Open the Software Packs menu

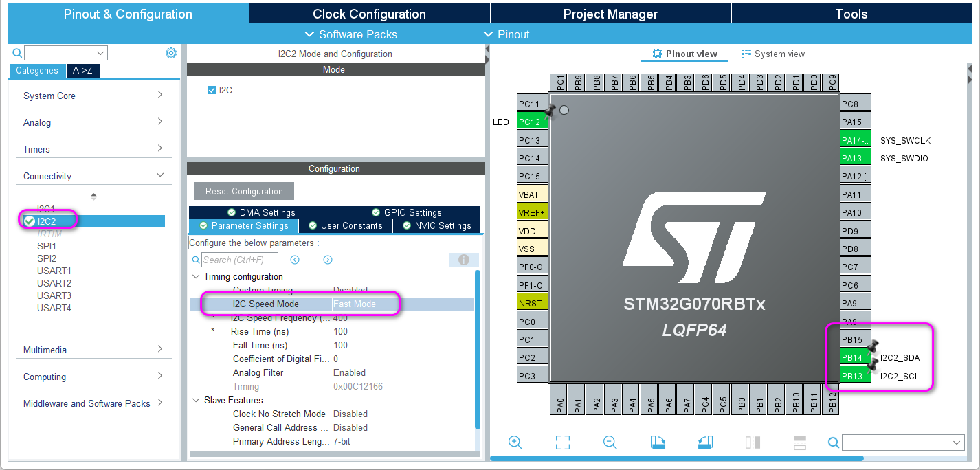tap(350, 34)
